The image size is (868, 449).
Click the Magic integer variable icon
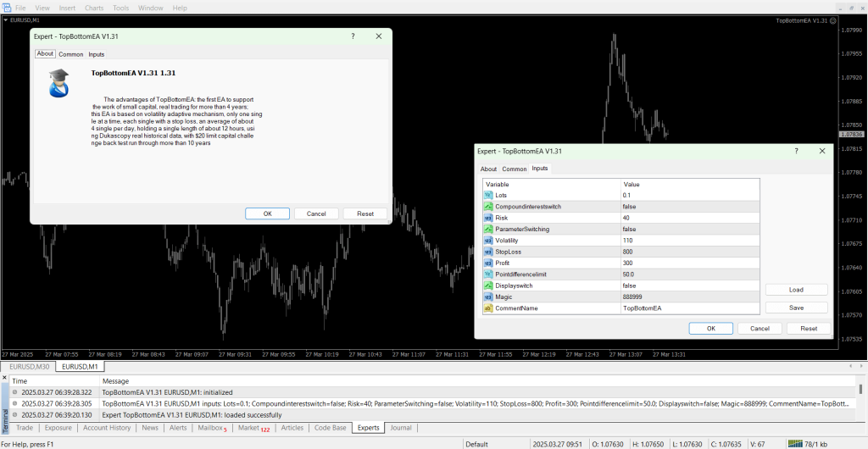tap(488, 297)
